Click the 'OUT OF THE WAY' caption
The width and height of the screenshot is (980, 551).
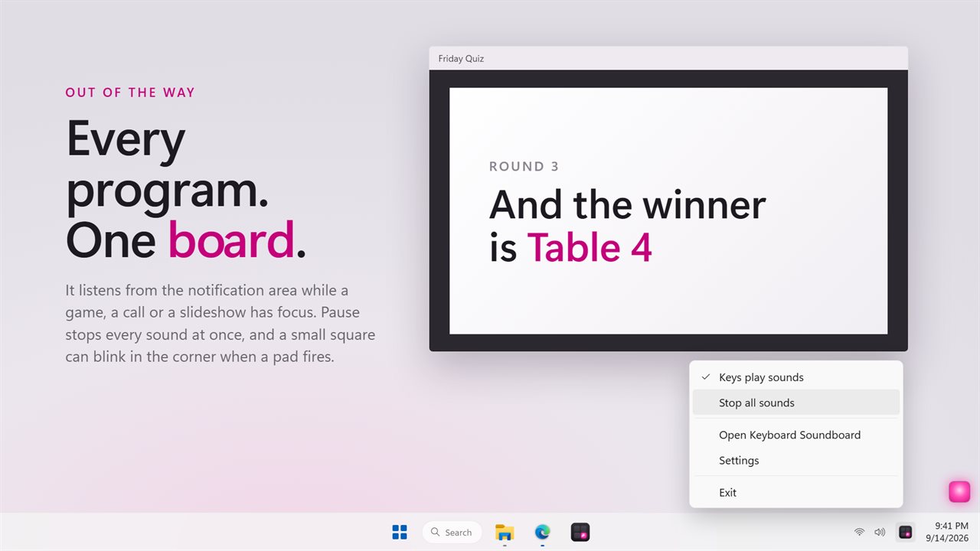click(x=130, y=93)
